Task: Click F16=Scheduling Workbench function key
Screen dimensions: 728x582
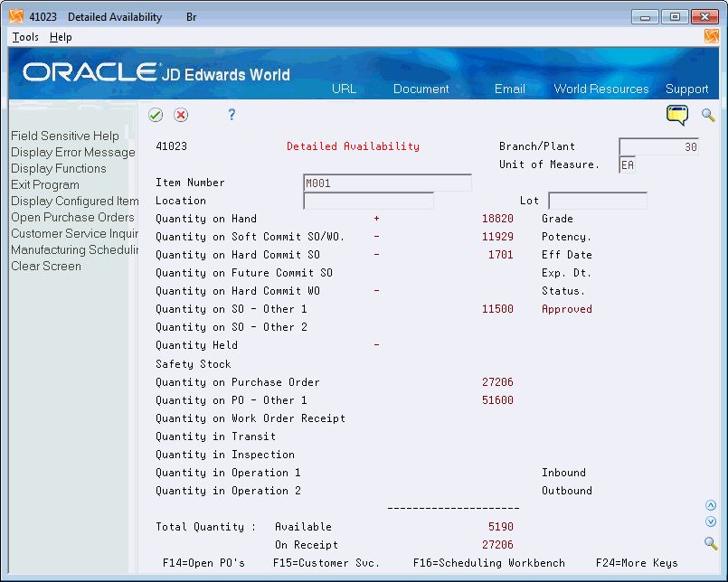Action: tap(489, 563)
